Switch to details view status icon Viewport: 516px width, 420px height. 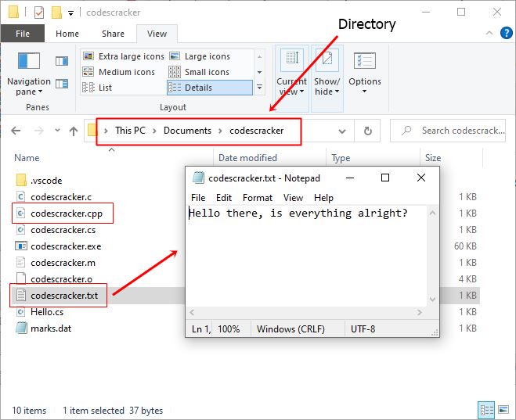click(x=486, y=410)
